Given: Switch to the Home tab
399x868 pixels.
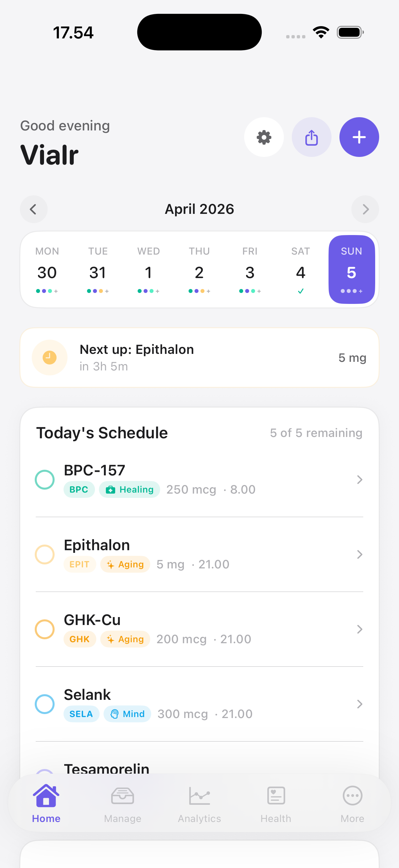Looking at the screenshot, I should pyautogui.click(x=46, y=803).
